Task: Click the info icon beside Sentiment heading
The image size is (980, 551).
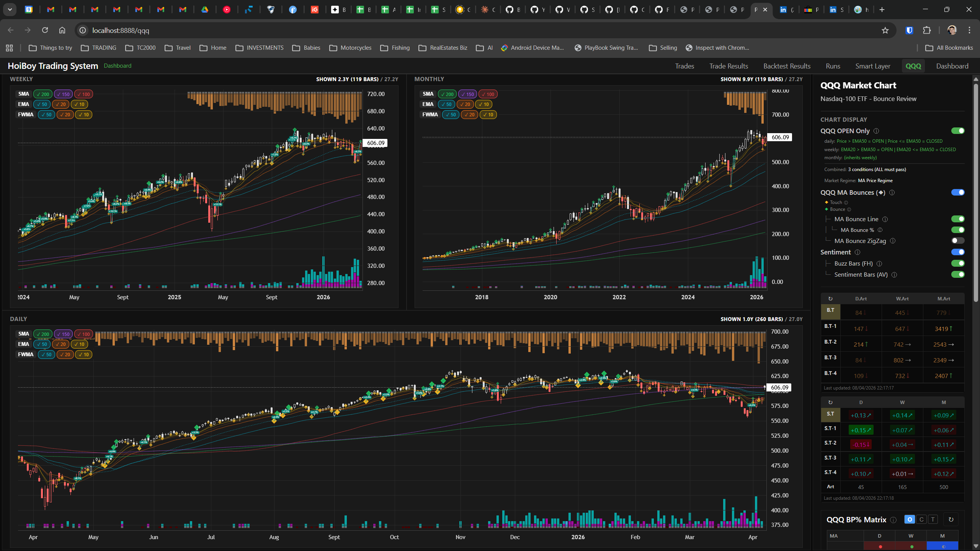Action: click(857, 253)
